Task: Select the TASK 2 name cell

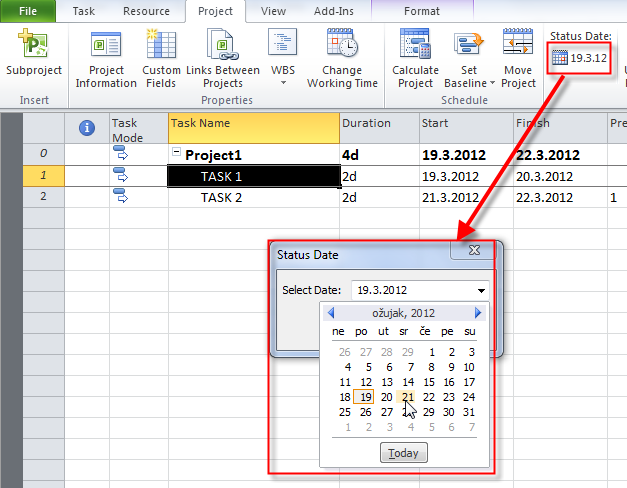Action: pyautogui.click(x=221, y=197)
